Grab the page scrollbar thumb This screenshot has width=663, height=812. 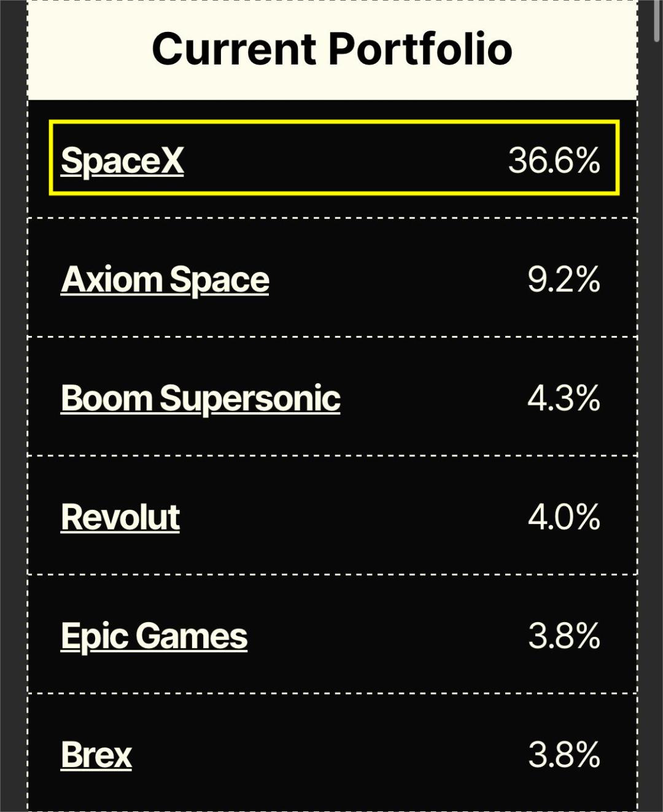(x=657, y=21)
